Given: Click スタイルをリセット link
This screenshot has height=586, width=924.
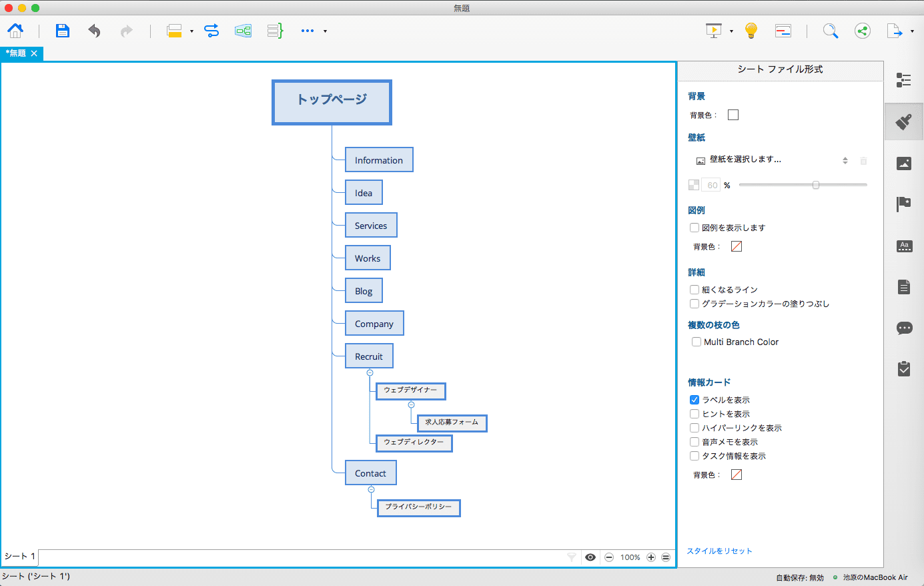Looking at the screenshot, I should point(719,551).
